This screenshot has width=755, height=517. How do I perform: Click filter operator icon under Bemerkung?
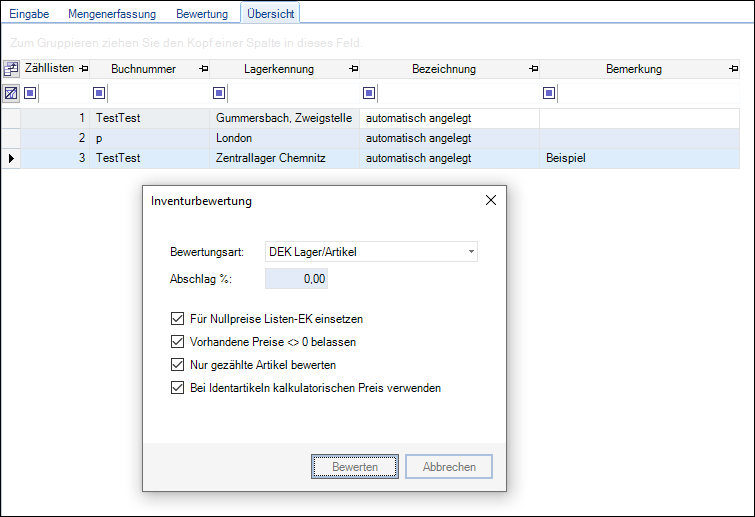550,93
